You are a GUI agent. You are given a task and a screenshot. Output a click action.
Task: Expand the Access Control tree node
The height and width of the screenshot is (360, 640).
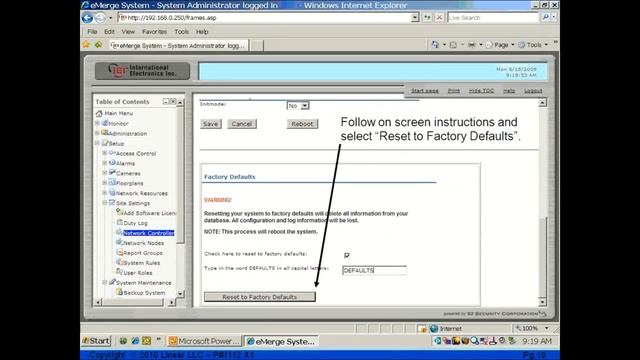pyautogui.click(x=105, y=153)
